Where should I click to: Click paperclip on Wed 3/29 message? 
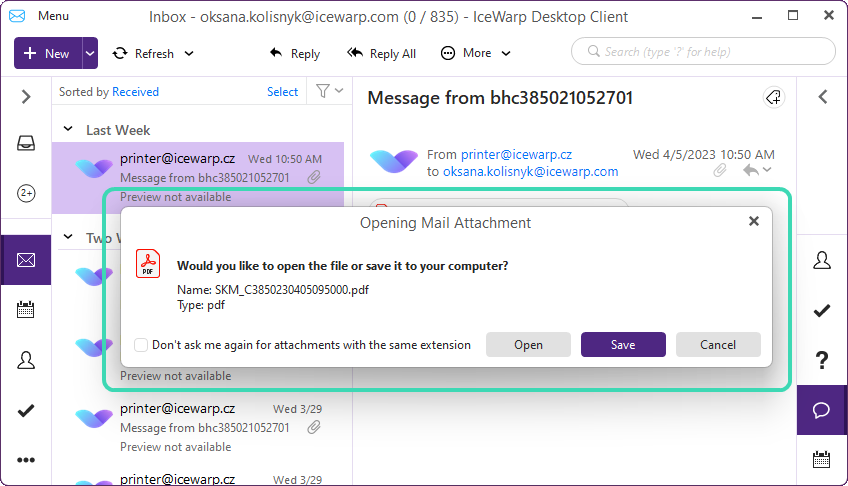coord(314,427)
